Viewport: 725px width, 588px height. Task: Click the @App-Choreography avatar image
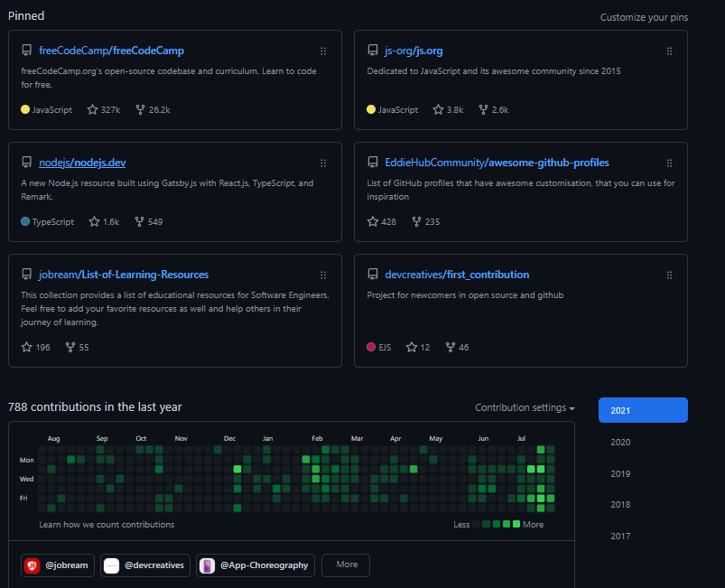(207, 565)
